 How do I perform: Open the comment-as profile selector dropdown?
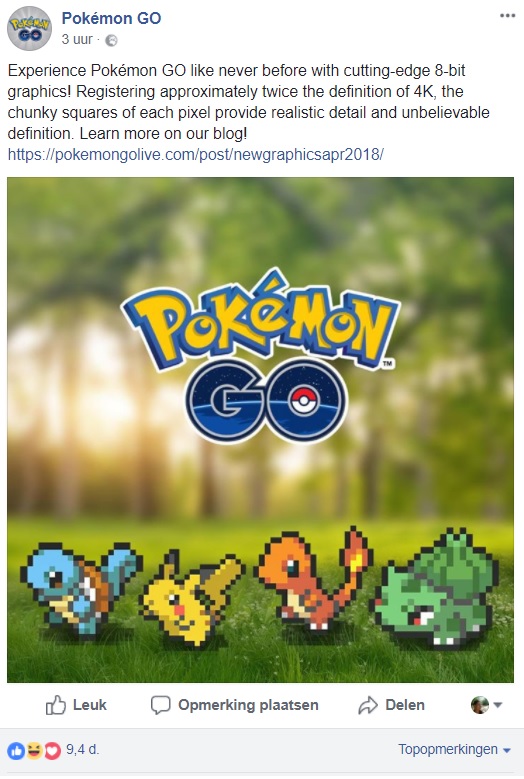point(487,704)
